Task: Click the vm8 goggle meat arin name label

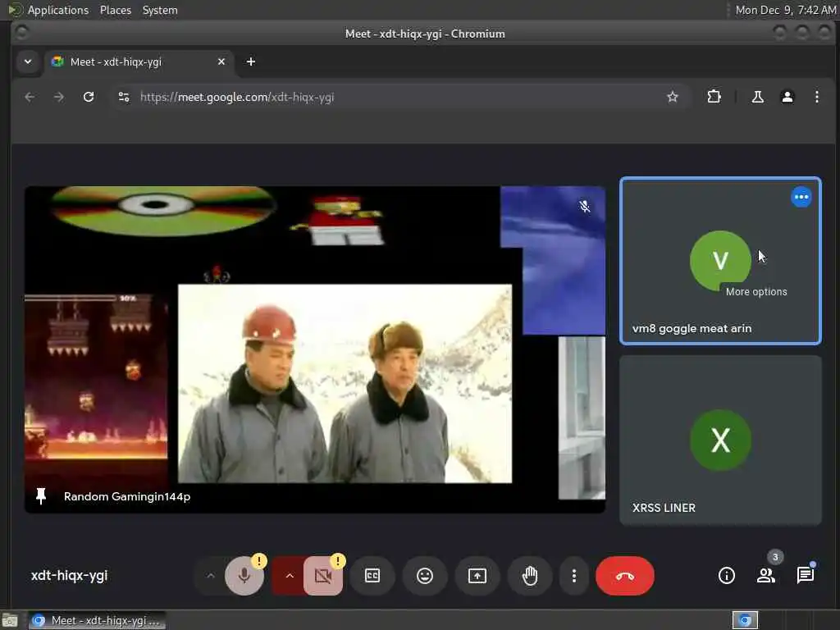Action: pyautogui.click(x=692, y=328)
